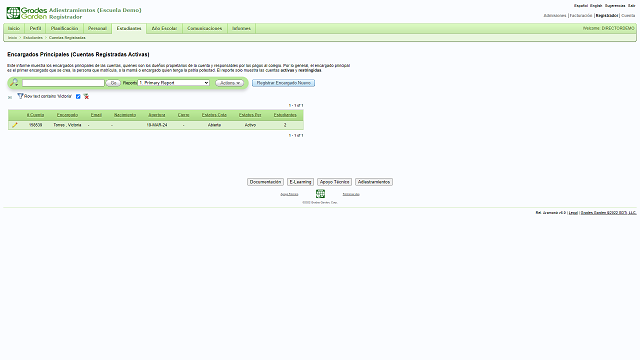Click the Inicio breadcrumb link
This screenshot has width=640, height=360.
13,38
